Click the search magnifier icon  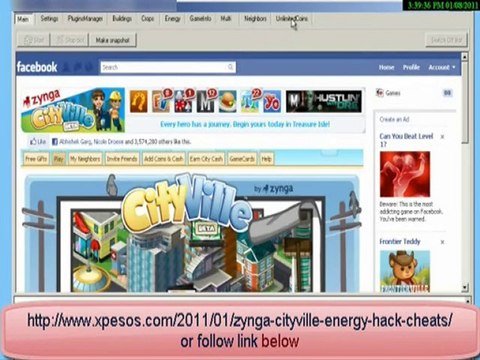tap(230, 67)
